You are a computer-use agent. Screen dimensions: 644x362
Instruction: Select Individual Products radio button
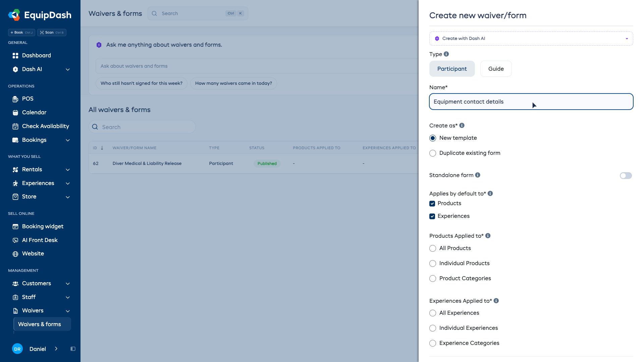tap(433, 263)
